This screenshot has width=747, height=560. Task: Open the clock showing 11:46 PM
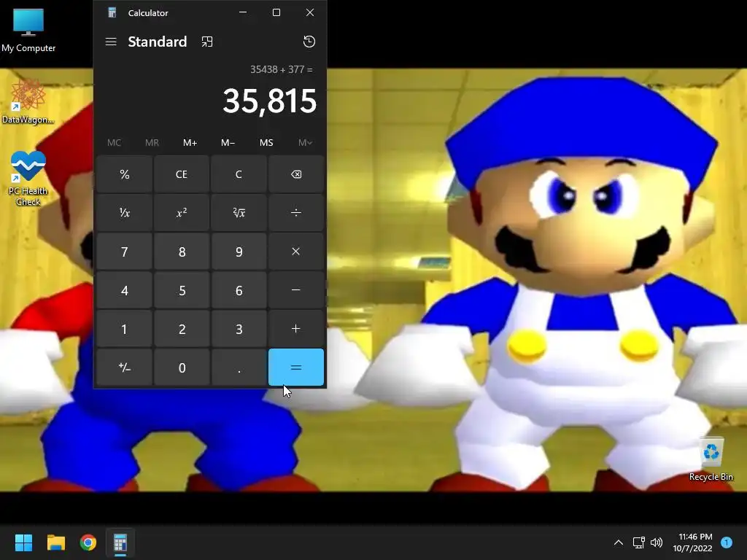point(693,542)
